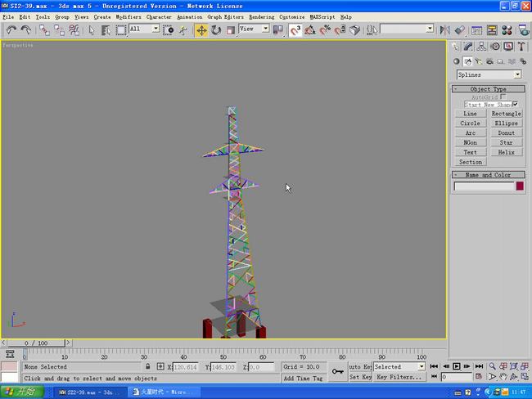Uncheck the Start New Shape checkbox
Viewport: 532px width, 399px height.
(515, 104)
